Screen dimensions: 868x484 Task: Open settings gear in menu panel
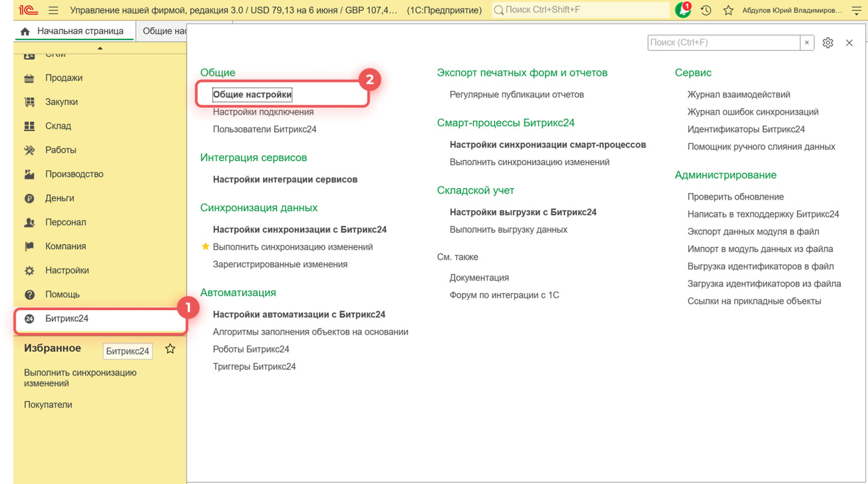(x=827, y=43)
